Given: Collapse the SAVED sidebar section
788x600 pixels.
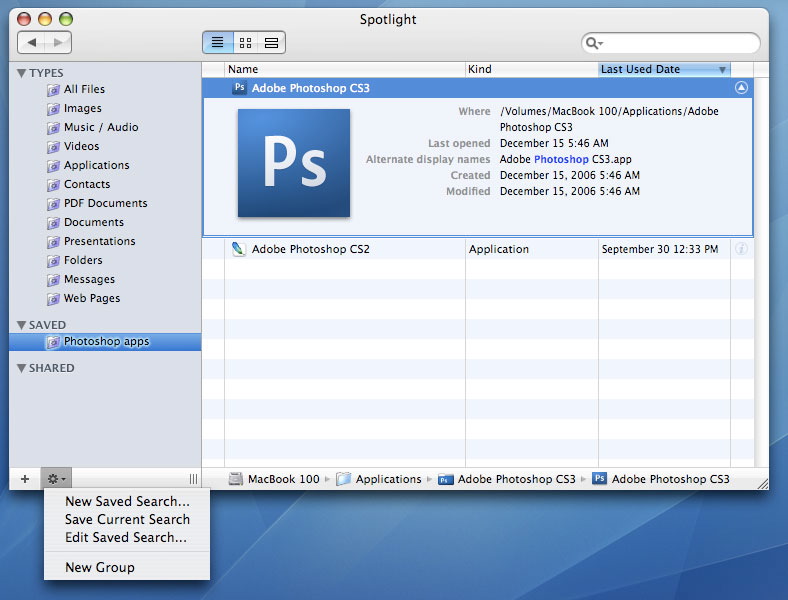Looking at the screenshot, I should tap(22, 325).
